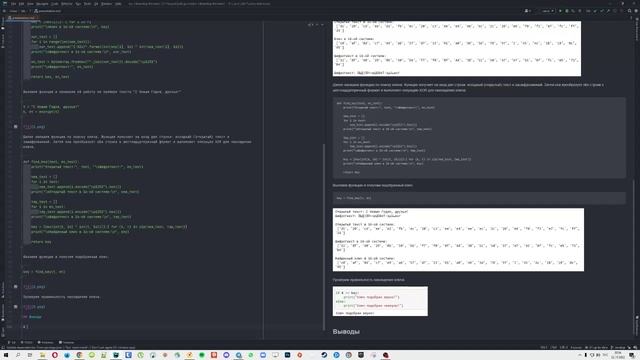The width and height of the screenshot is (640, 360).
Task: Open the File menu
Action: (13, 4)
